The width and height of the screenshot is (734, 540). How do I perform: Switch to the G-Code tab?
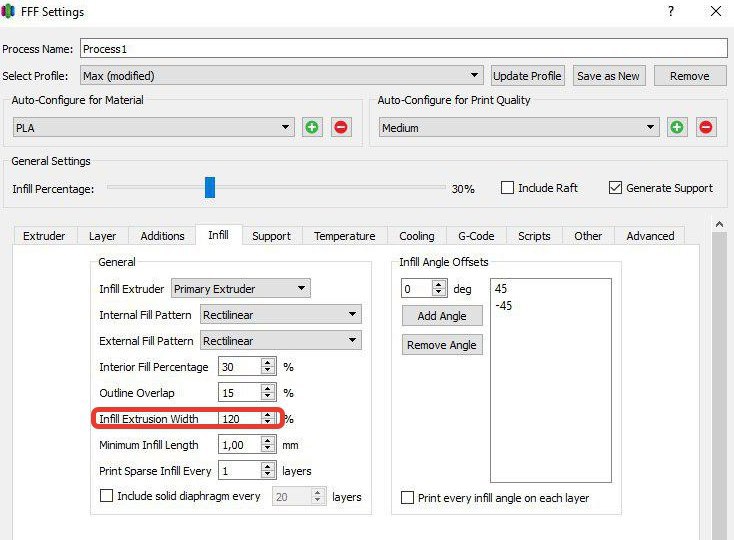[476, 236]
